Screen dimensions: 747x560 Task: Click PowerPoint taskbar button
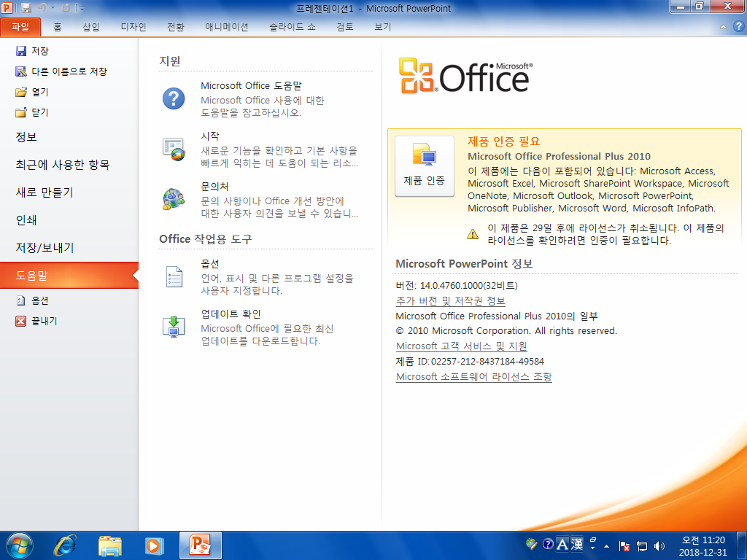200,545
